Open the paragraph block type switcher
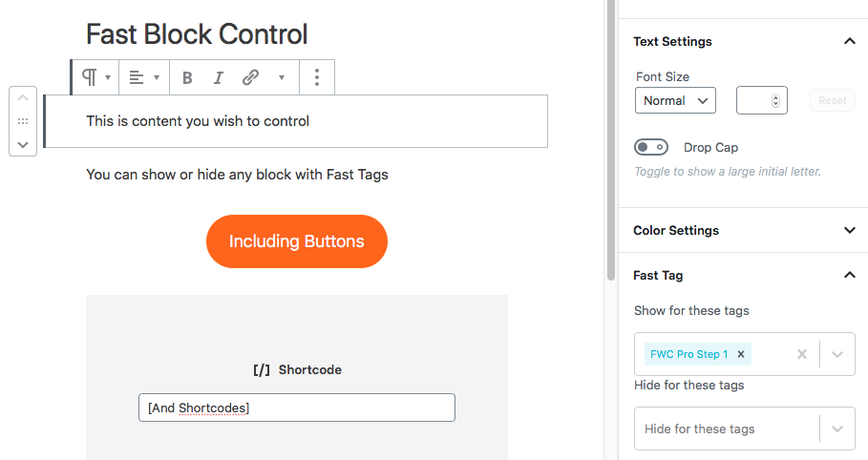Screen dimensions: 868x460 (x=95, y=77)
